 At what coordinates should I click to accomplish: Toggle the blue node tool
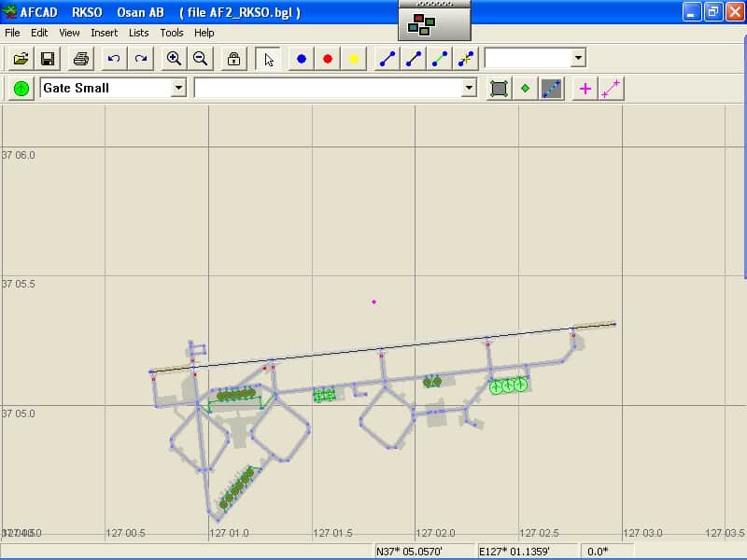[x=302, y=59]
